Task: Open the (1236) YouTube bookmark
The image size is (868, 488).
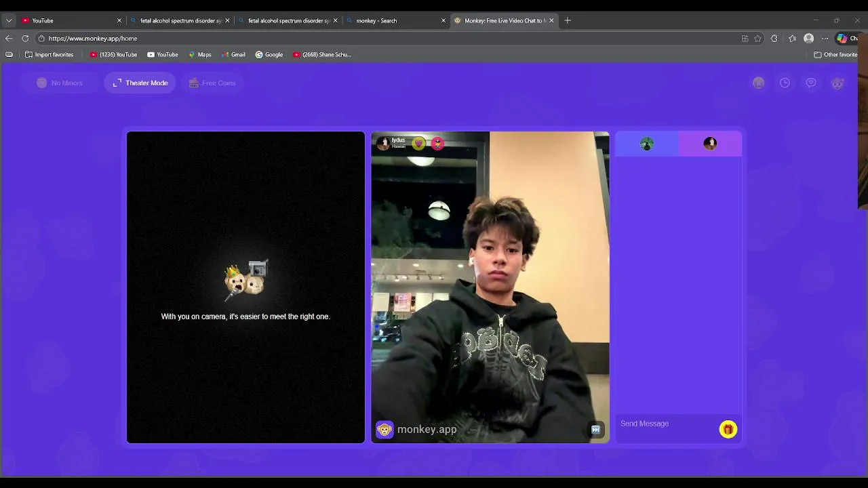Action: click(x=113, y=55)
